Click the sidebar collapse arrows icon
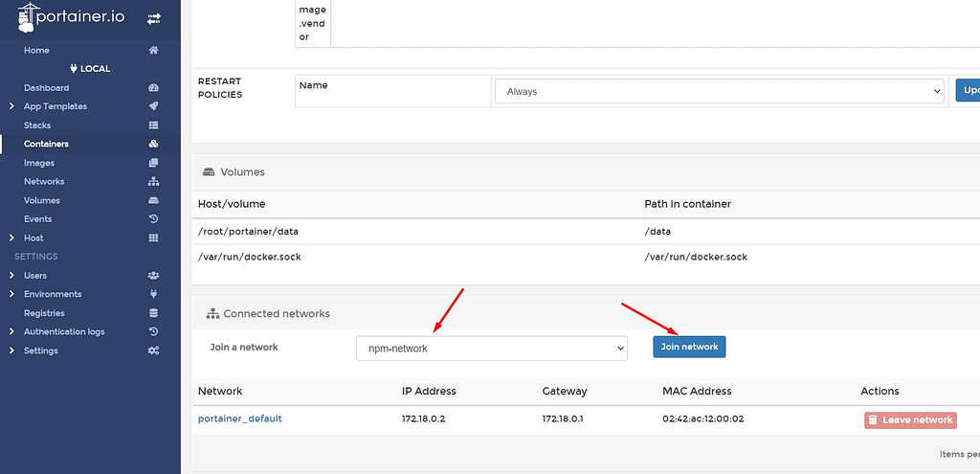The height and width of the screenshot is (474, 980). tap(153, 18)
